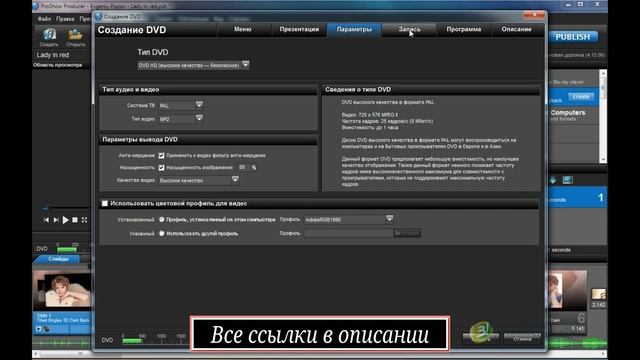This screenshot has width=640, height=360.
Task: Open the Описание tab
Action: click(516, 29)
